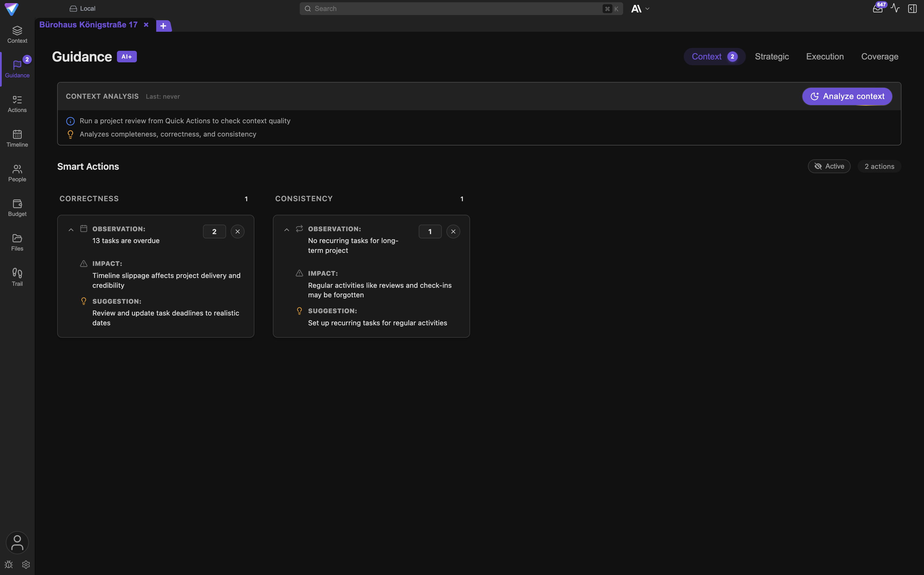Switch to the Coverage tab
This screenshot has width=924, height=575.
(x=880, y=57)
